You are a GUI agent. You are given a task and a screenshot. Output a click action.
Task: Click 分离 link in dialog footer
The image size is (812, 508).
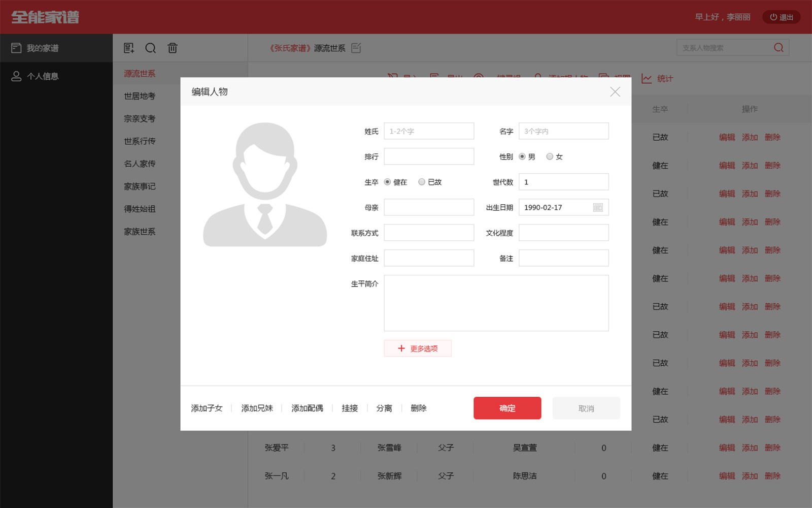pos(384,408)
